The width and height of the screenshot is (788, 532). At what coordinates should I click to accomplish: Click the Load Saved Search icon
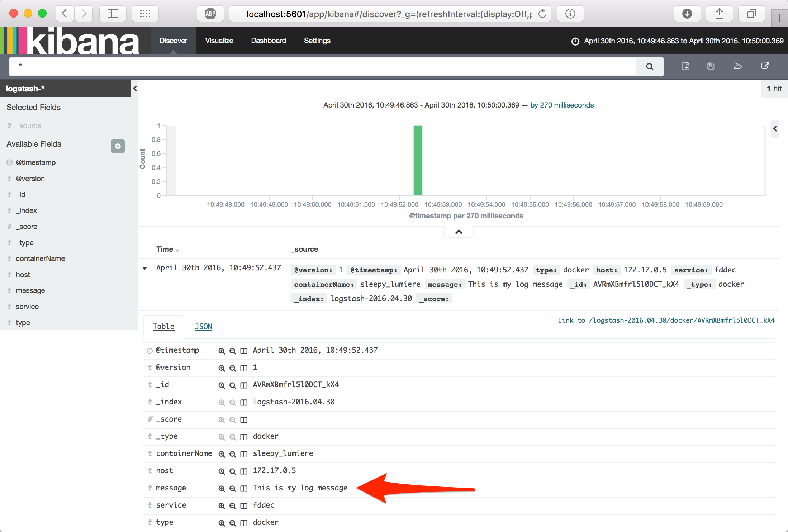(x=737, y=66)
